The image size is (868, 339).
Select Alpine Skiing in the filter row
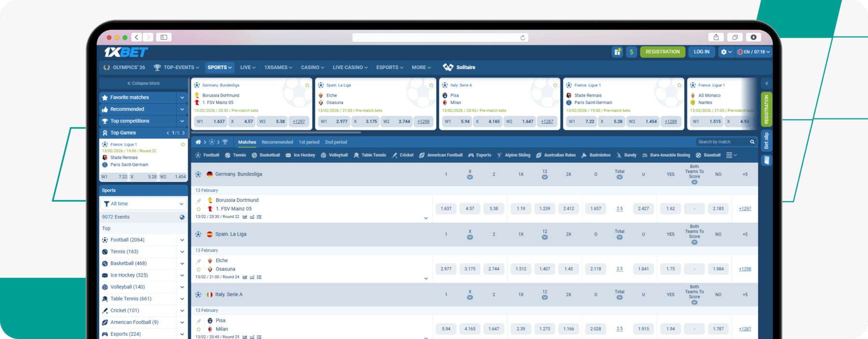coord(514,155)
